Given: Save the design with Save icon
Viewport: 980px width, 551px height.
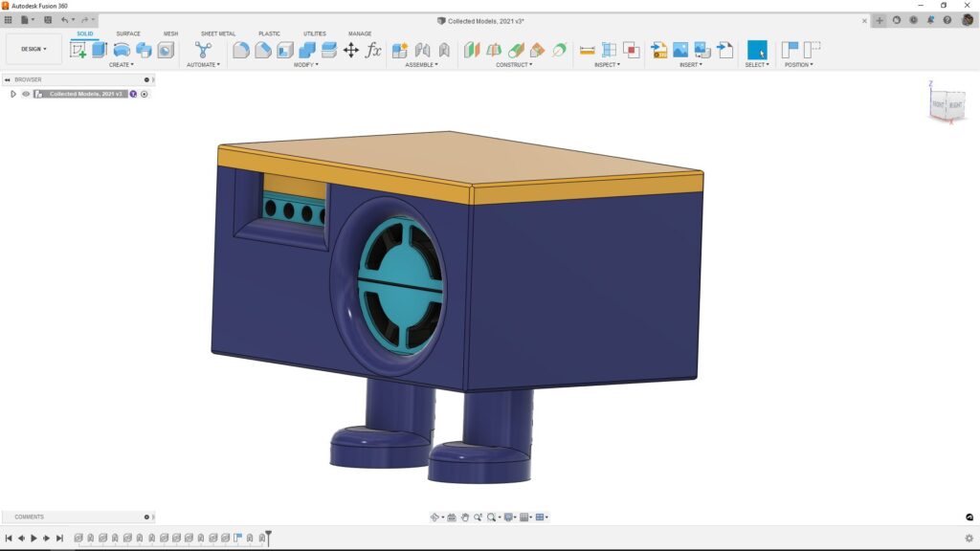Looking at the screenshot, I should (x=48, y=20).
